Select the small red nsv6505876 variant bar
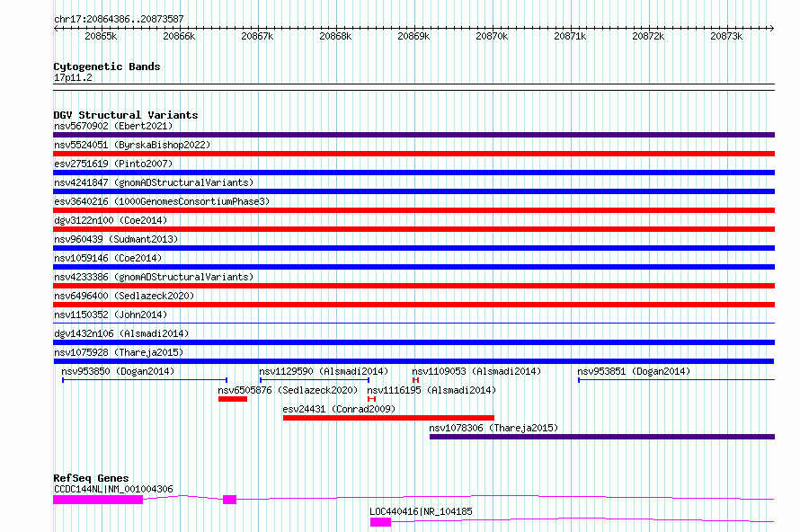 (x=232, y=399)
